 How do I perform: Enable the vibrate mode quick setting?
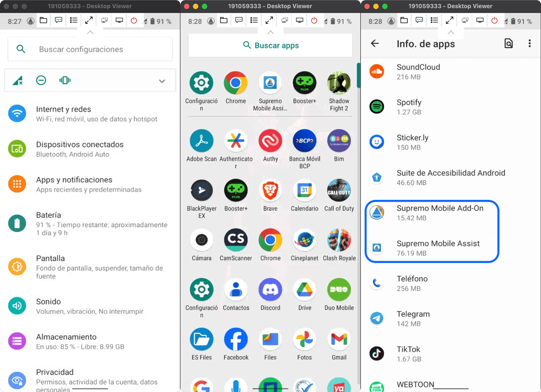point(64,80)
